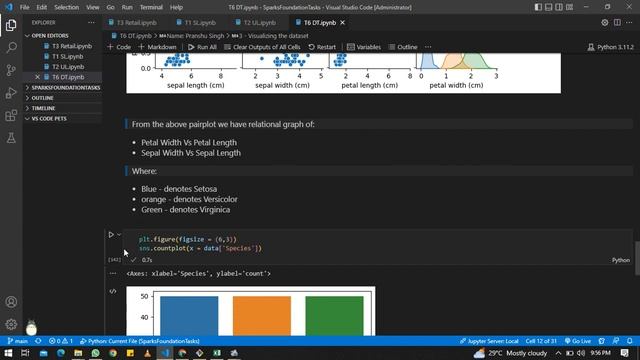Clear Outputs of All Cells

[262, 47]
